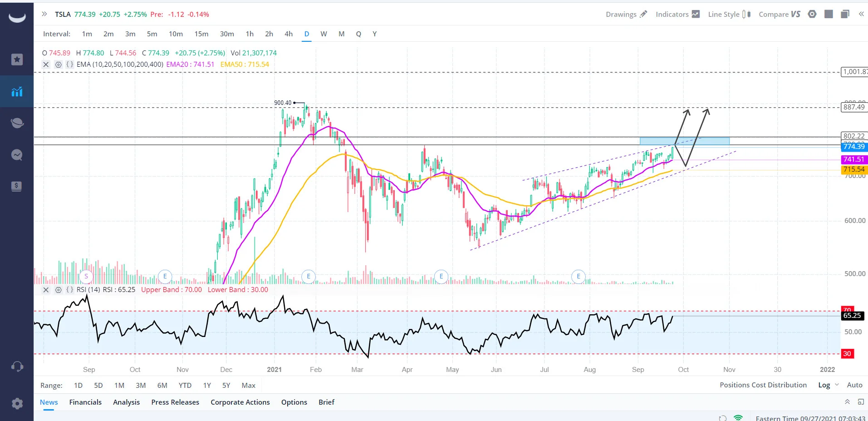Switch to the Financials tab

point(85,402)
